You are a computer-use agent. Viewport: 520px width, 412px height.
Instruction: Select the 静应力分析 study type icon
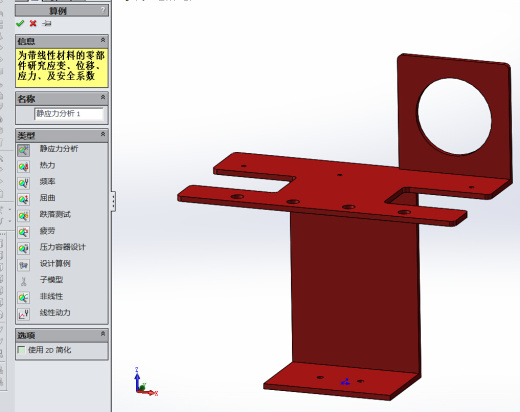24,150
